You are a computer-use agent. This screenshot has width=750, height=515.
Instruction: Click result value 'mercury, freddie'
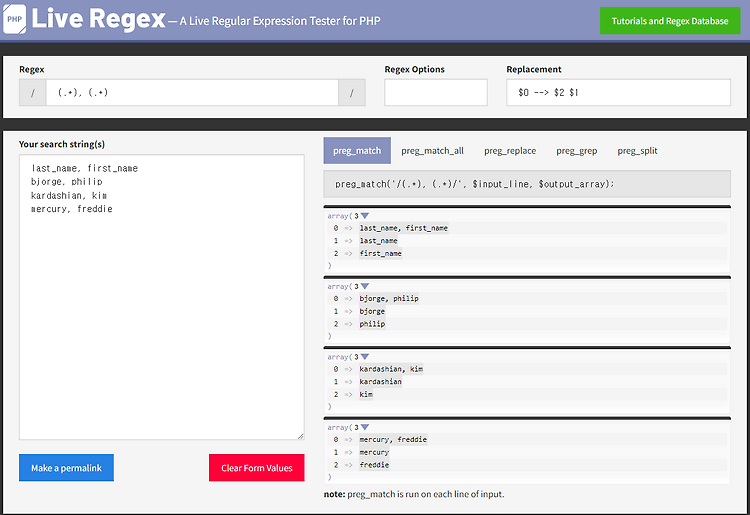click(393, 439)
